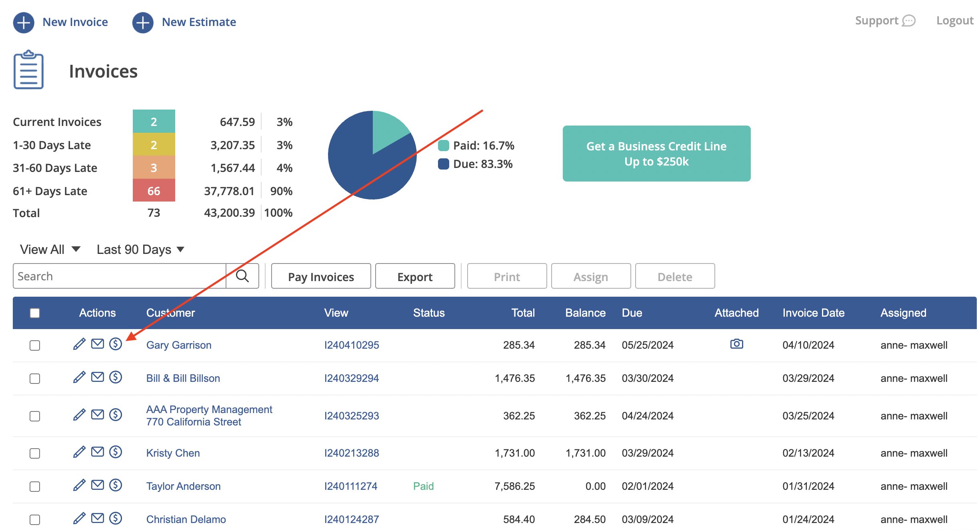
Task: Click the envelope icon for AAA Property Management
Action: click(x=98, y=415)
